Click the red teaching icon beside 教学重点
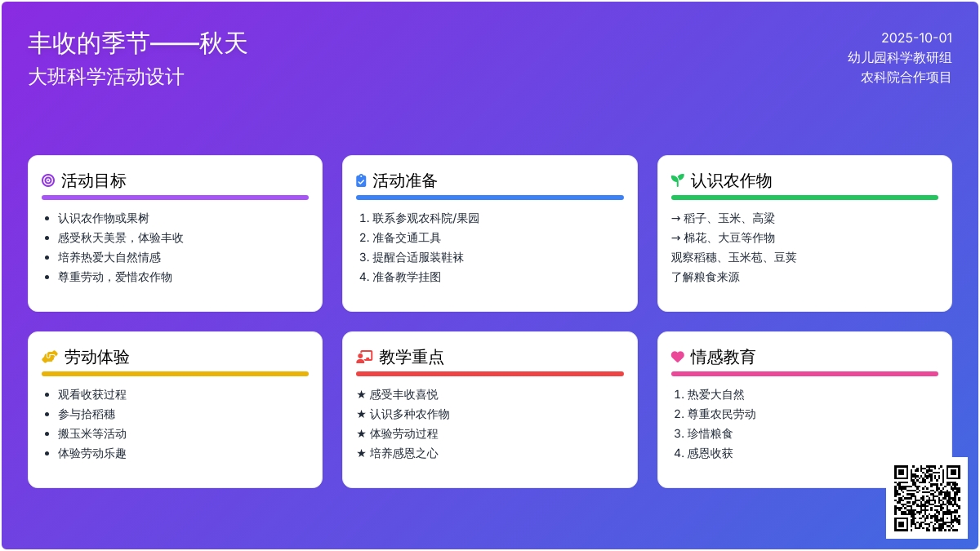Viewport: 980px width, 551px height. click(364, 357)
